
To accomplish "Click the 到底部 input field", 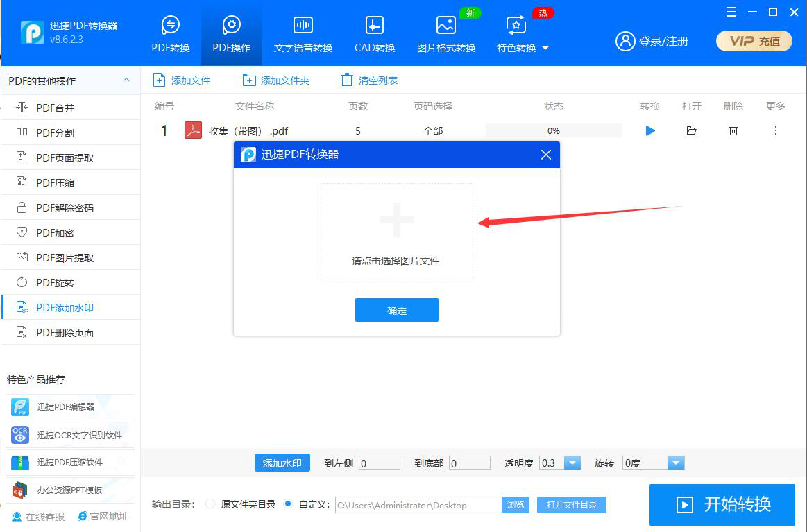I will (469, 463).
